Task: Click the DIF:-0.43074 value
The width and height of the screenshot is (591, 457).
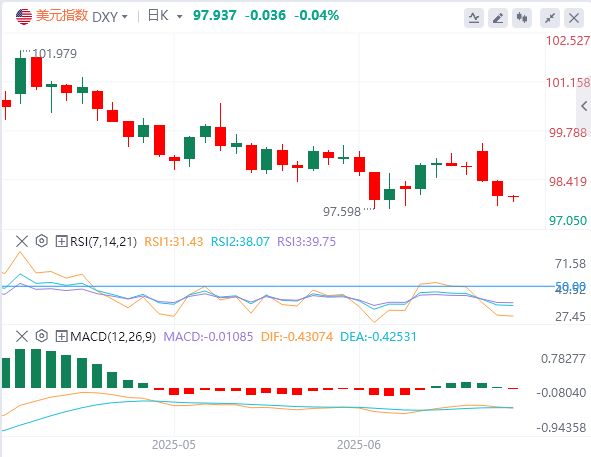Action: coord(297,336)
